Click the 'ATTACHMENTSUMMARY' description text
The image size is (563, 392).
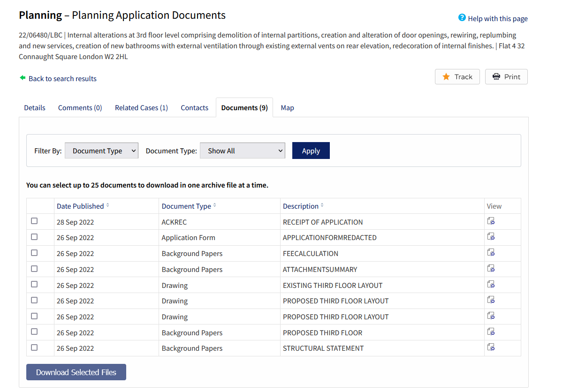[x=320, y=270]
